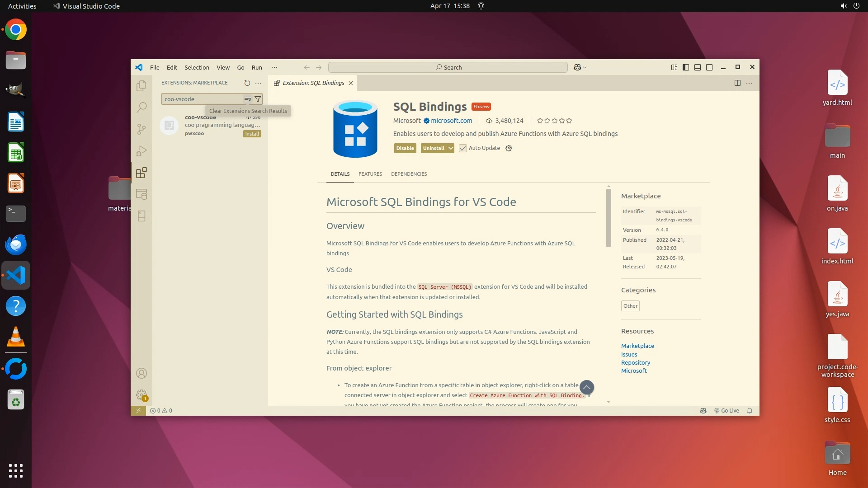Disable the SQL Bindings extension
Viewport: 868px width, 488px height.
(x=405, y=148)
